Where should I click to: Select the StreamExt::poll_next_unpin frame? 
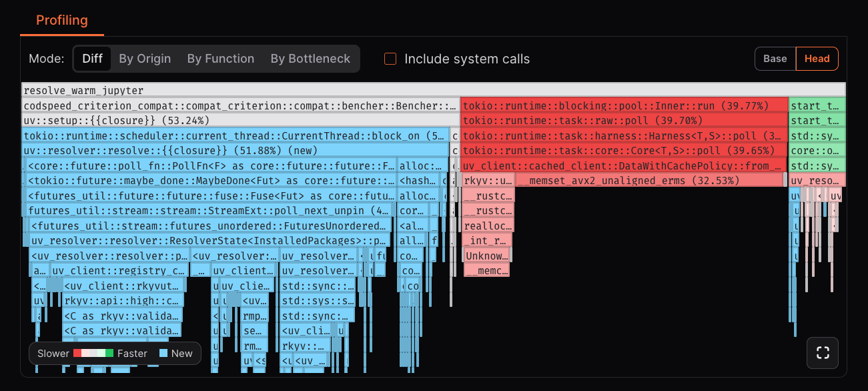(210, 210)
